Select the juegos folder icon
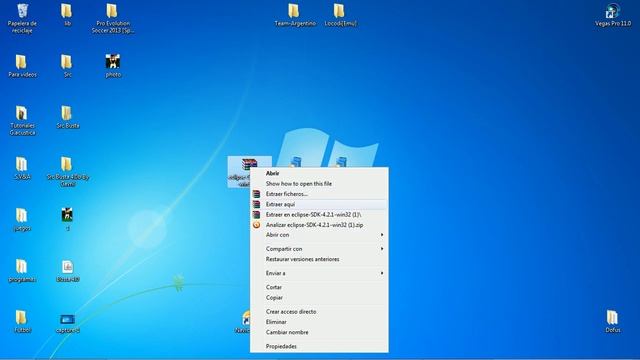Viewport: 640px width, 360px height. pos(22,220)
